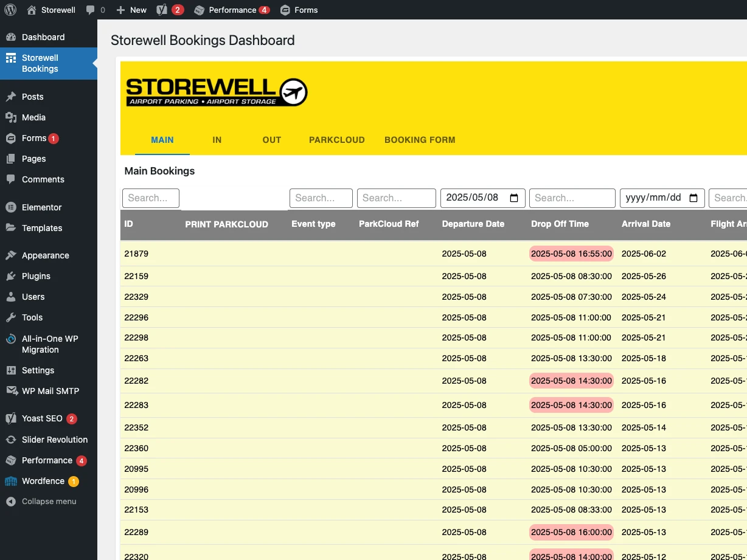Click the Elementor circle icon
The width and height of the screenshot is (747, 560).
click(x=11, y=207)
